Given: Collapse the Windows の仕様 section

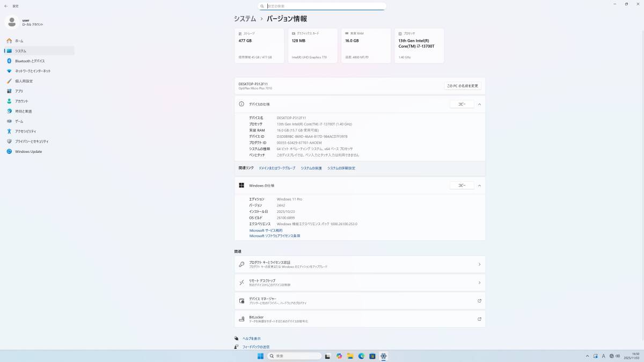Looking at the screenshot, I should click(x=479, y=185).
